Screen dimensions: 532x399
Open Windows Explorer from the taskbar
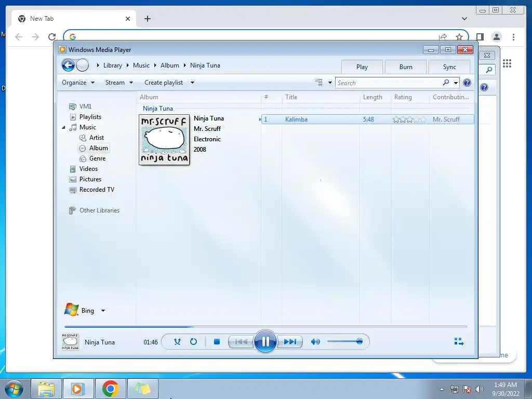pyautogui.click(x=46, y=389)
